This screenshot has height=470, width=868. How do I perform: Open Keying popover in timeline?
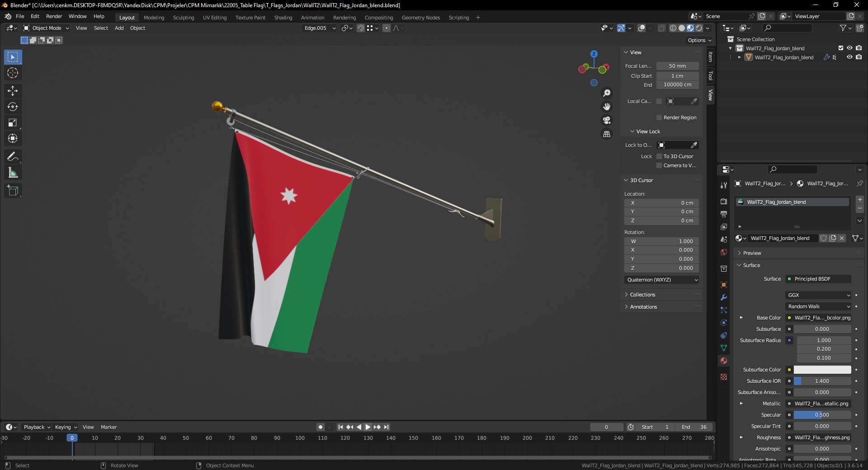tap(66, 427)
